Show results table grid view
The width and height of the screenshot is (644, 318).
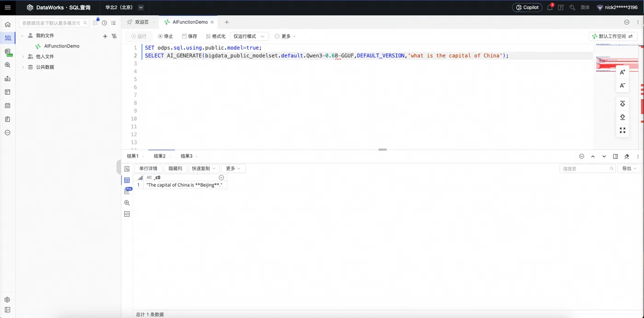click(x=127, y=180)
